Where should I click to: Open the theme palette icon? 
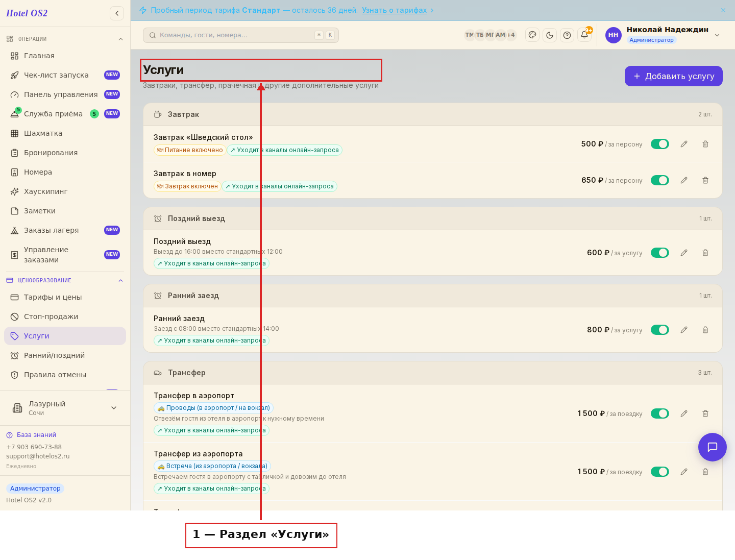point(532,35)
